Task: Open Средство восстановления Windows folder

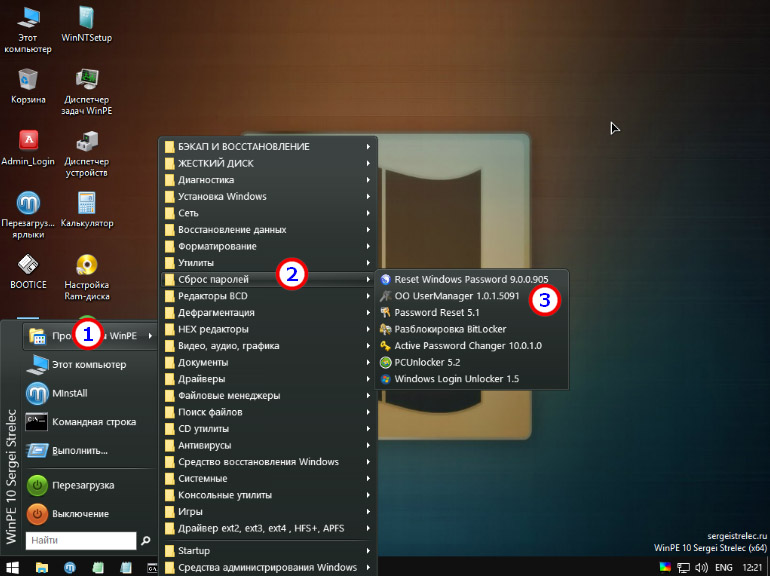Action: point(269,462)
